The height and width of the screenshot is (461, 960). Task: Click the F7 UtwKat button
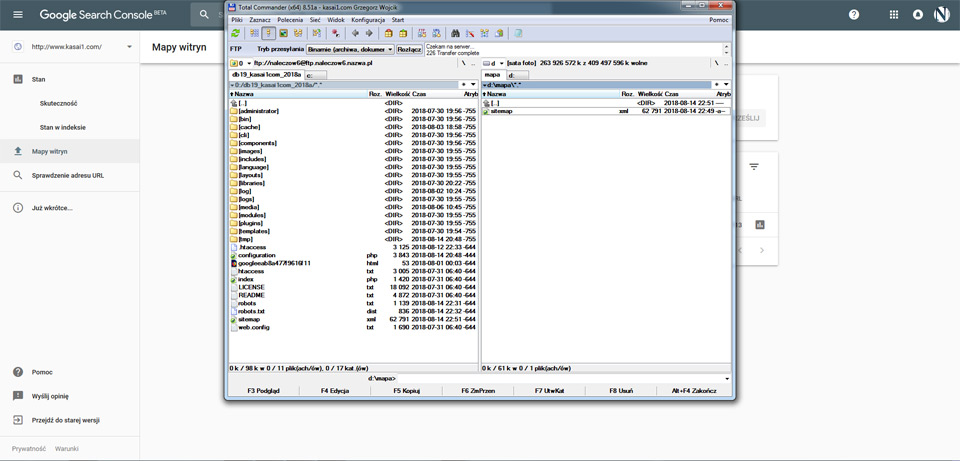click(549, 391)
